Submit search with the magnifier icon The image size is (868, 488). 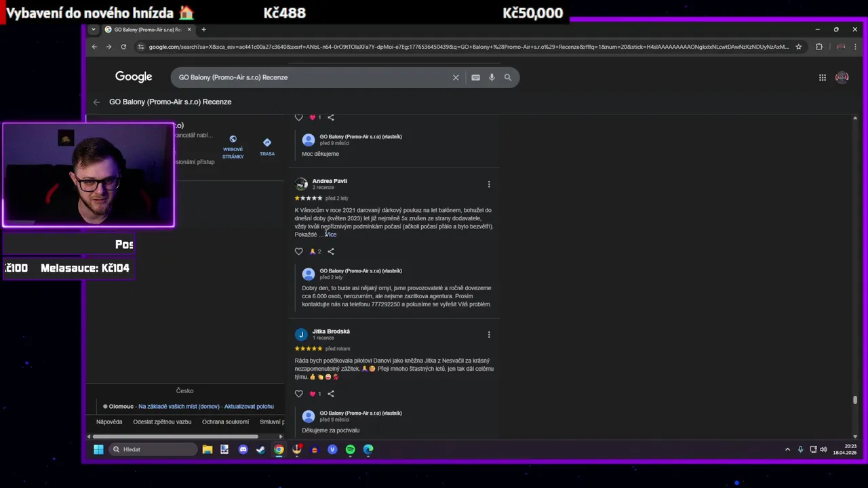[x=508, y=77]
